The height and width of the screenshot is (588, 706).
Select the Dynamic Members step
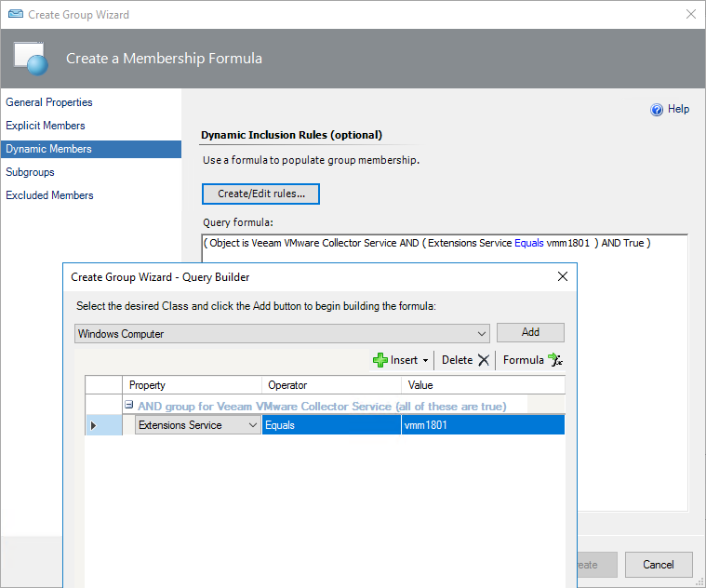tap(91, 149)
